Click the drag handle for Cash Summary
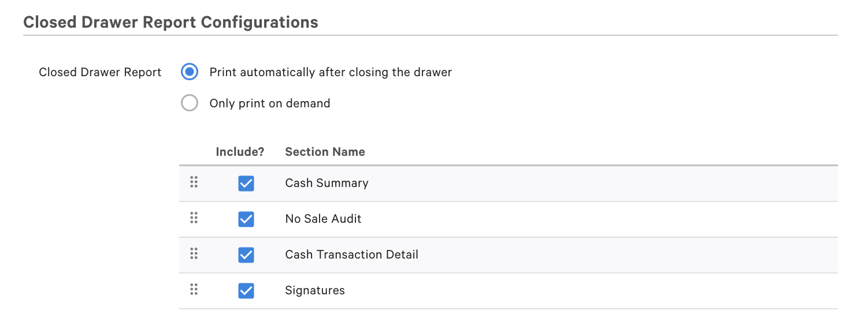The width and height of the screenshot is (868, 322). pos(194,182)
